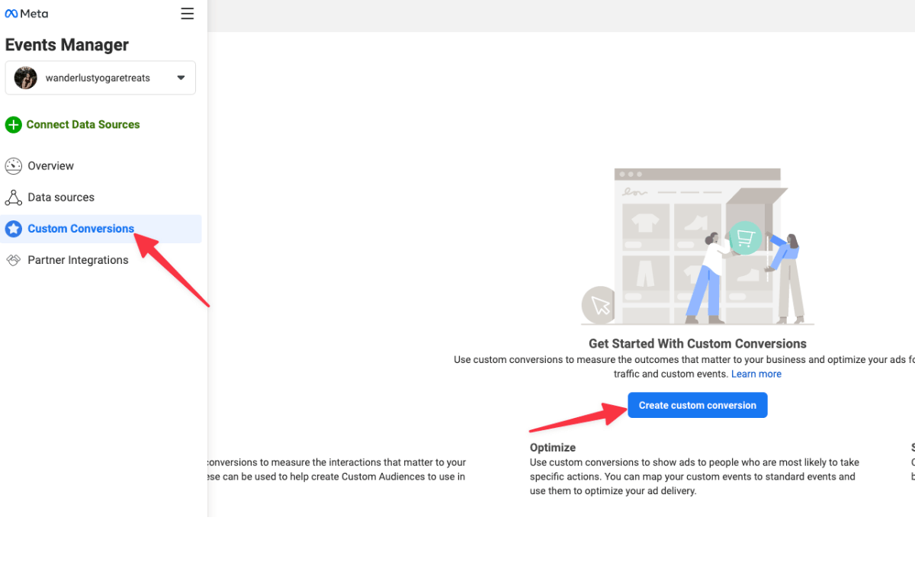Open the Learn more link

[x=756, y=374]
